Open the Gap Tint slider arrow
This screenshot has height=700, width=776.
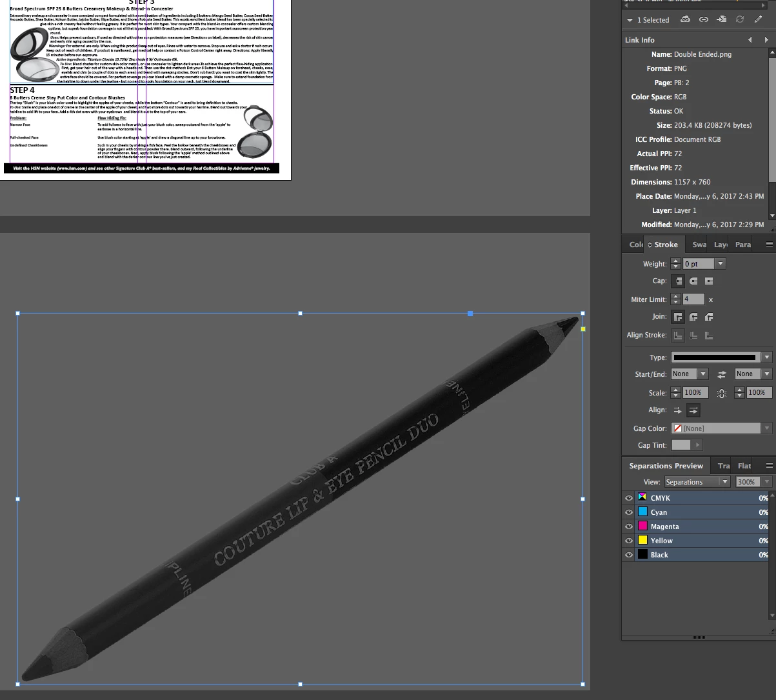[x=696, y=445]
